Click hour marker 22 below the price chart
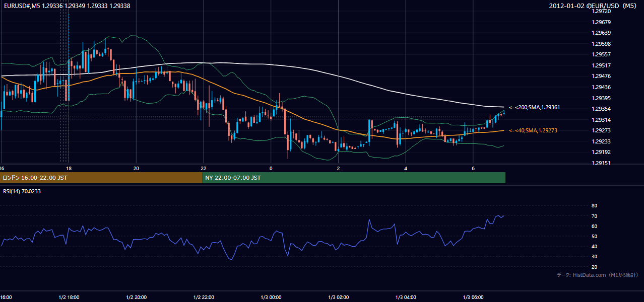Image resolution: width=644 pixels, height=302 pixels. coord(204,168)
